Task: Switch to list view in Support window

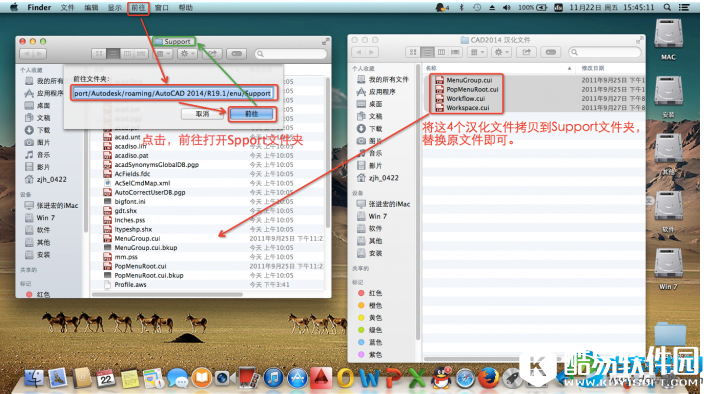Action: pos(113,54)
